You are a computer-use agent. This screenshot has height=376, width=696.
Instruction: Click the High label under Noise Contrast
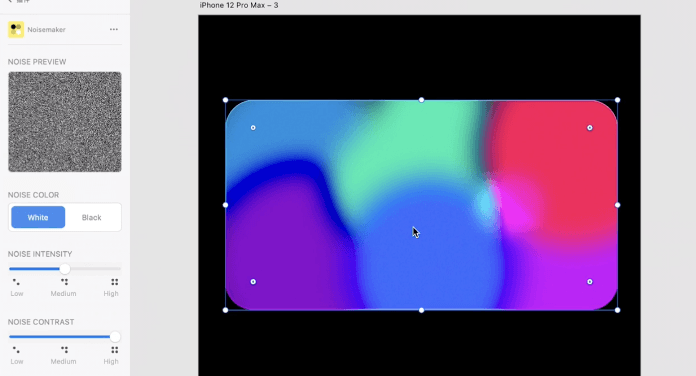coord(111,361)
